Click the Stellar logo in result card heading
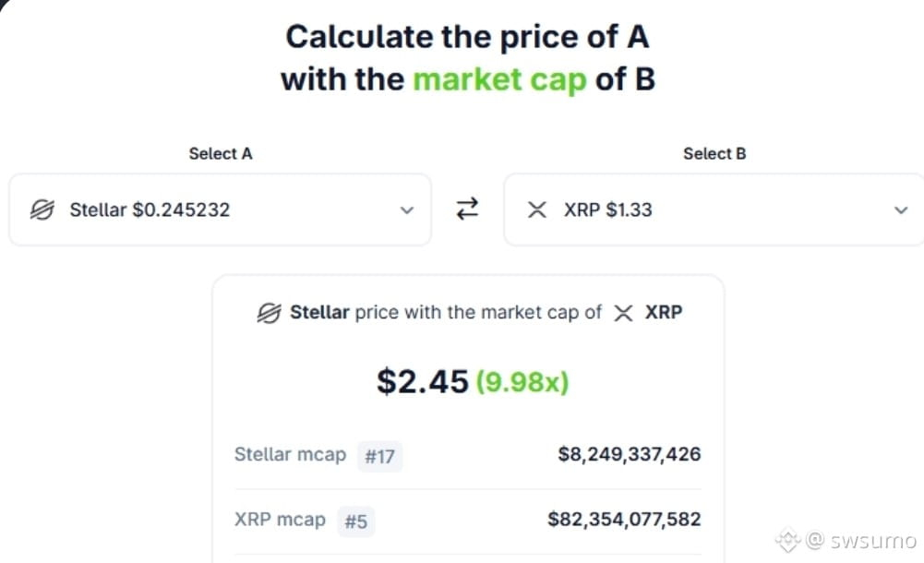This screenshot has width=924, height=563. click(x=270, y=313)
